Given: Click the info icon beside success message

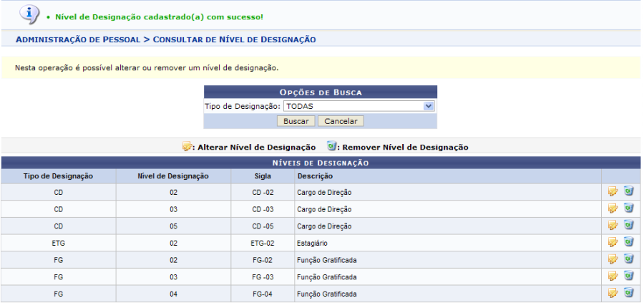Looking at the screenshot, I should click(28, 14).
